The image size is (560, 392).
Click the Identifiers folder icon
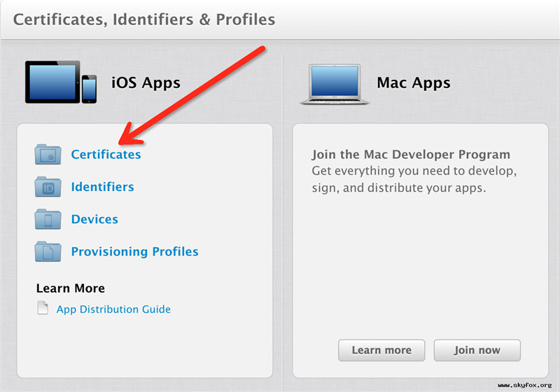(48, 188)
